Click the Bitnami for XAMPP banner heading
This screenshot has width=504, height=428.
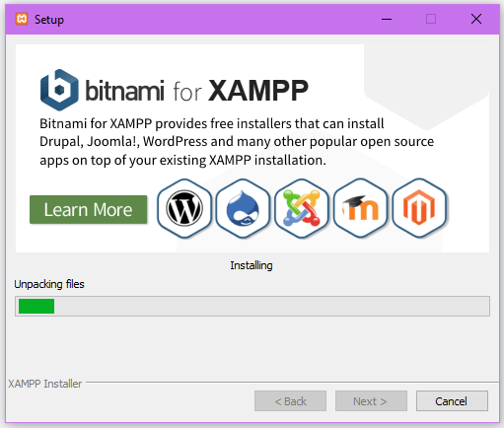[x=175, y=90]
